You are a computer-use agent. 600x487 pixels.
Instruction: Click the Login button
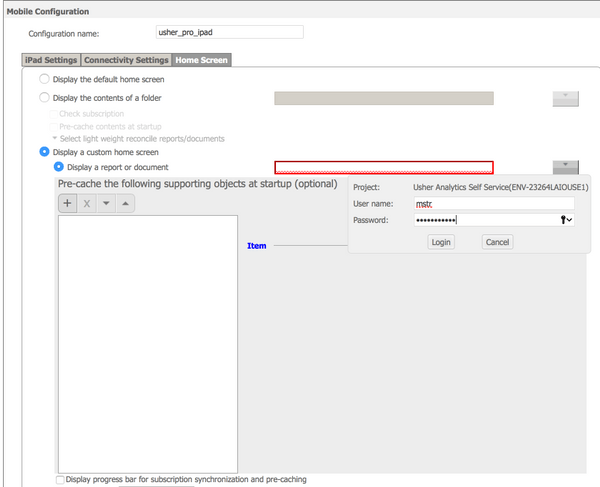(x=441, y=242)
